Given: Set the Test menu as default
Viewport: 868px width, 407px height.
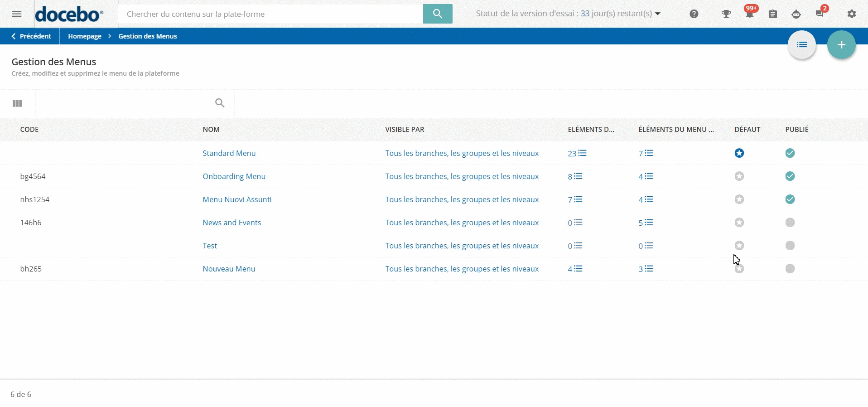Looking at the screenshot, I should pos(739,246).
